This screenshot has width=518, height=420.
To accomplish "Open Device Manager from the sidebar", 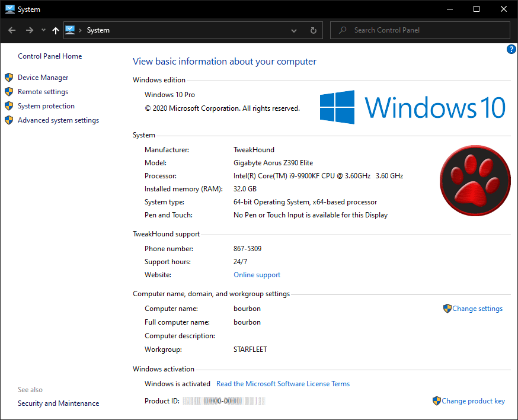I will pos(43,78).
